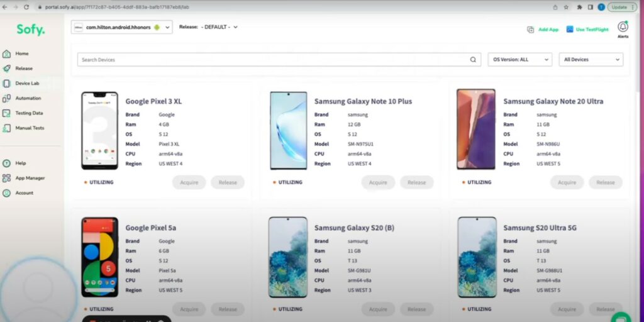Click the Galaxy Note 10 Plus phone image

(x=288, y=131)
